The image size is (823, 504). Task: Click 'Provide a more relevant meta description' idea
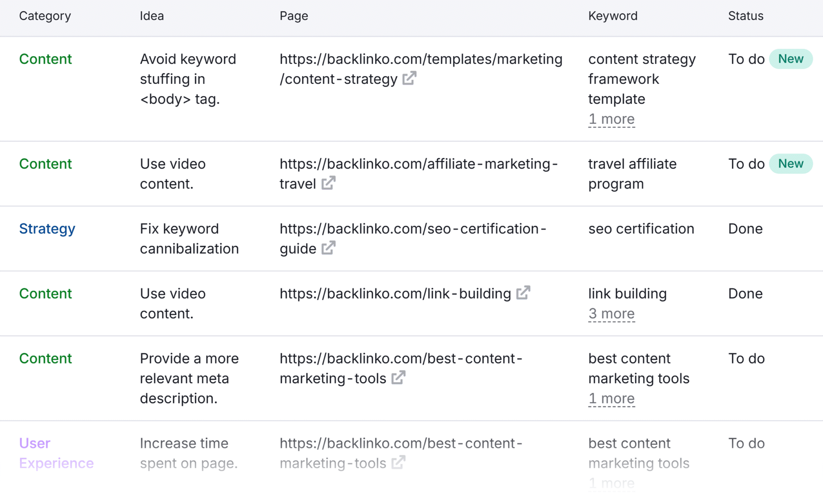pos(189,378)
